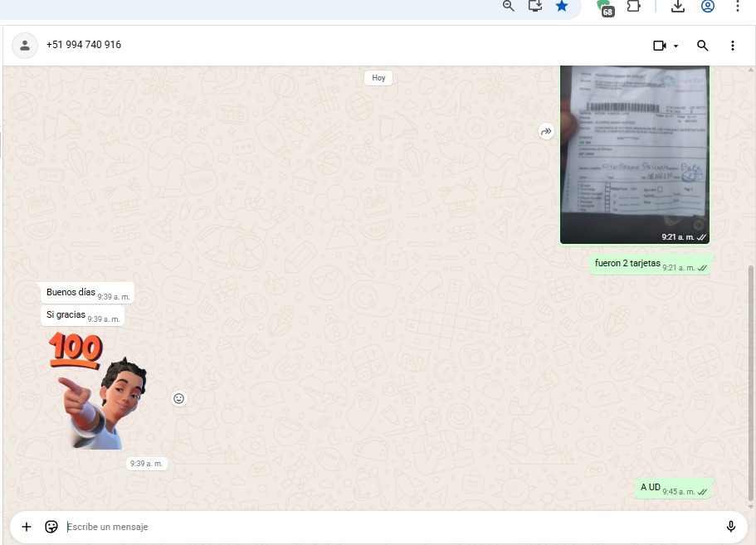Open the Chrome profile account icon

(708, 6)
